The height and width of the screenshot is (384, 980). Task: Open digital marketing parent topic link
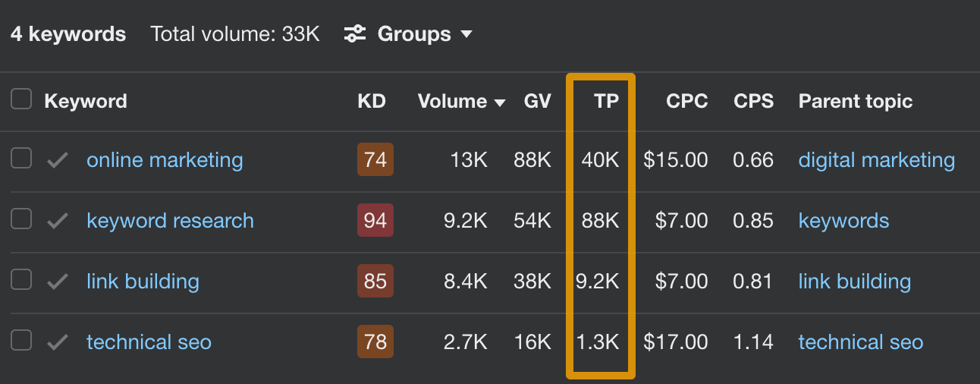pos(876,160)
